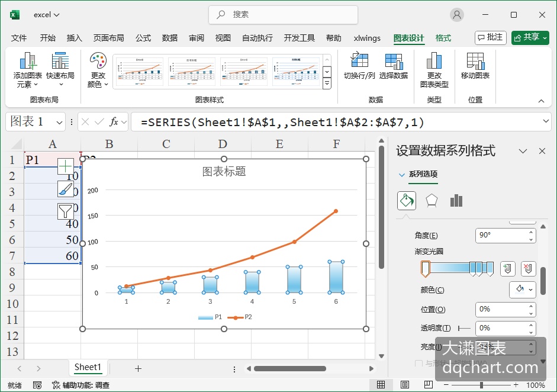This screenshot has width=557, height=392.
Task: Open the Fill & Line paint bucket tab
Action: (x=407, y=201)
